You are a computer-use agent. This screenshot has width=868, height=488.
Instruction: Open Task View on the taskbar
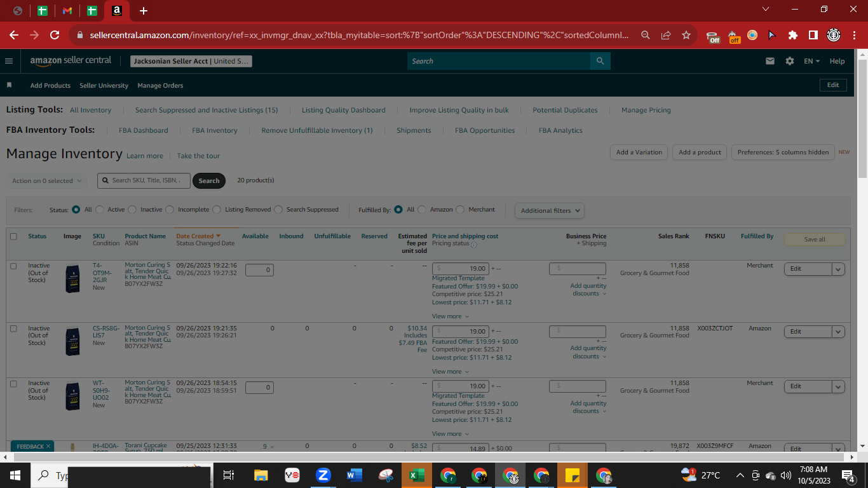pos(229,475)
